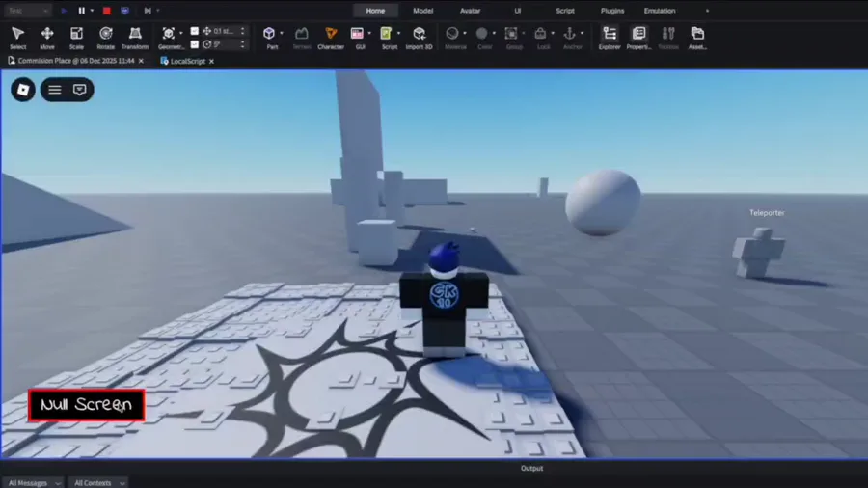Show the Properties panel

coord(638,38)
